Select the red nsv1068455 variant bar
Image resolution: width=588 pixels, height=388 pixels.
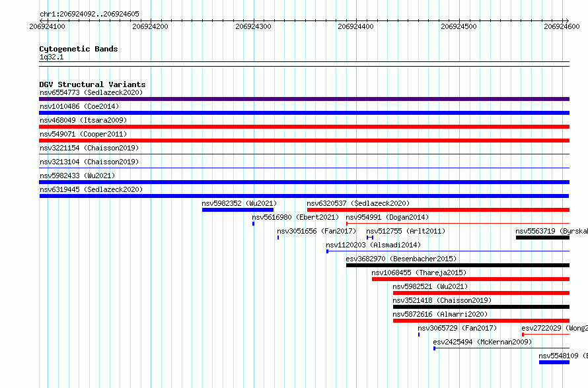470,279
